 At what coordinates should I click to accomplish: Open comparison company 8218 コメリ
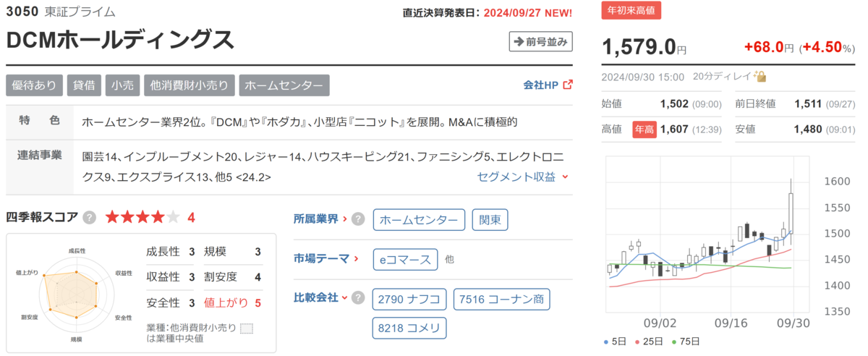tap(409, 328)
